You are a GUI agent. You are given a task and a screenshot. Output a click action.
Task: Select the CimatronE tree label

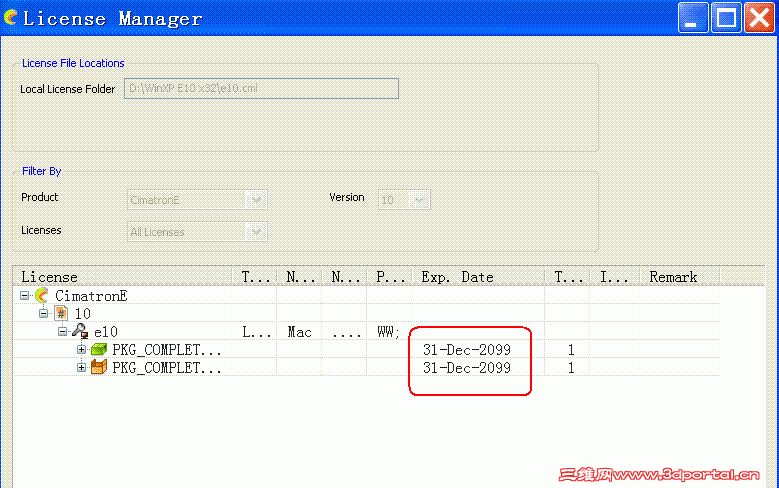tap(91, 296)
